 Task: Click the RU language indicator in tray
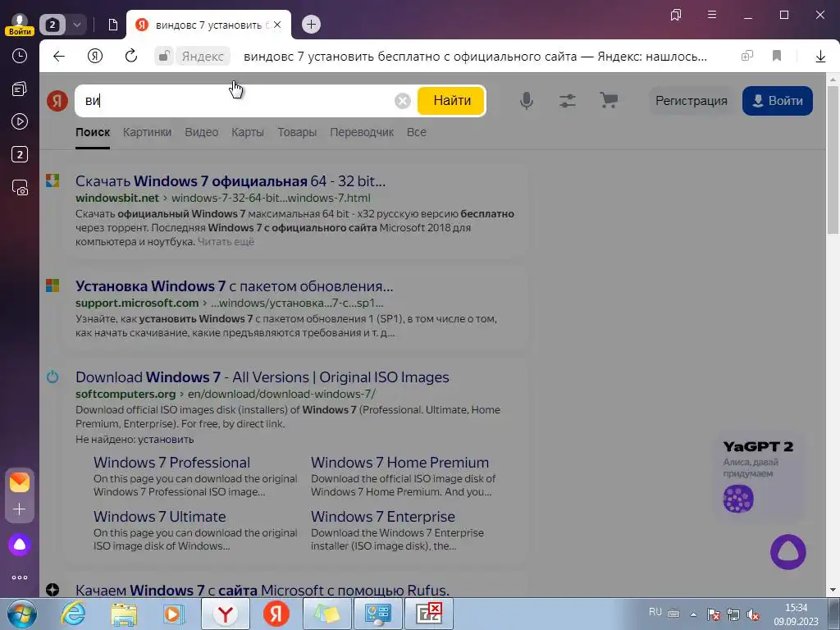click(x=655, y=612)
